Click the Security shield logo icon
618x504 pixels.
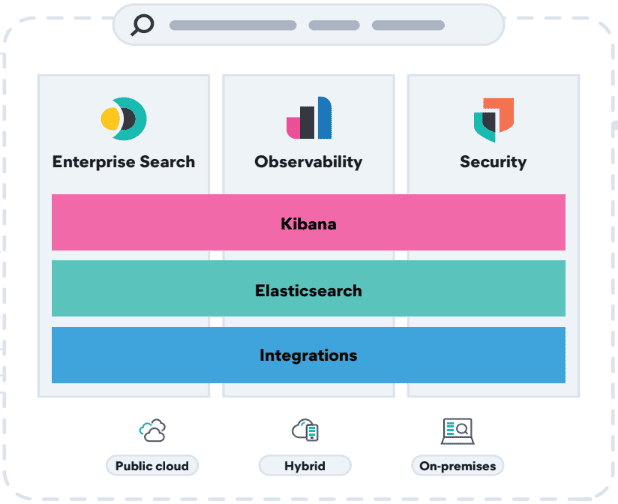pyautogui.click(x=493, y=120)
